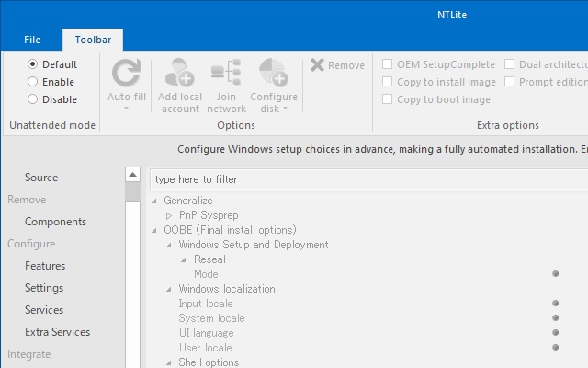The height and width of the screenshot is (368, 588).
Task: Click the OOBE (Final install options) text
Action: tap(230, 230)
